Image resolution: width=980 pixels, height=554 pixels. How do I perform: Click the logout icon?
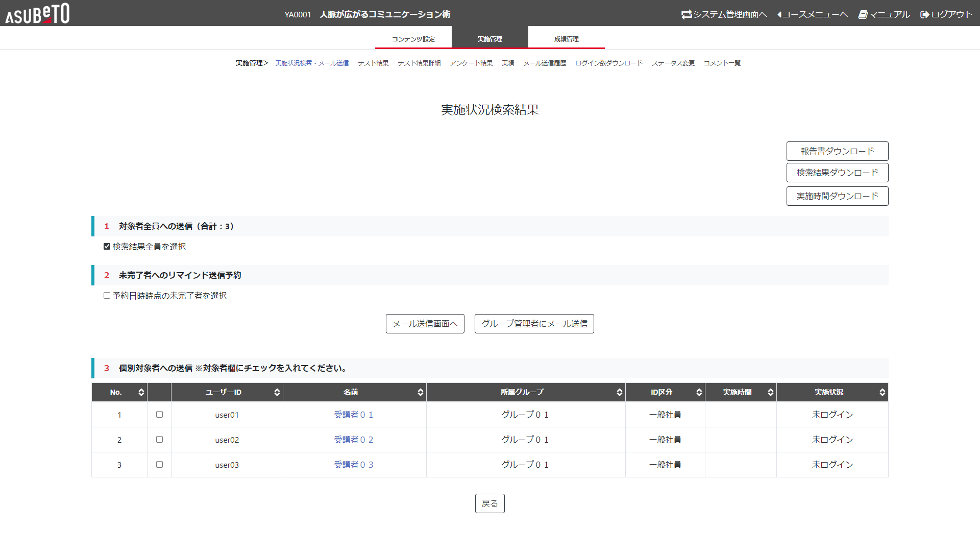(924, 14)
